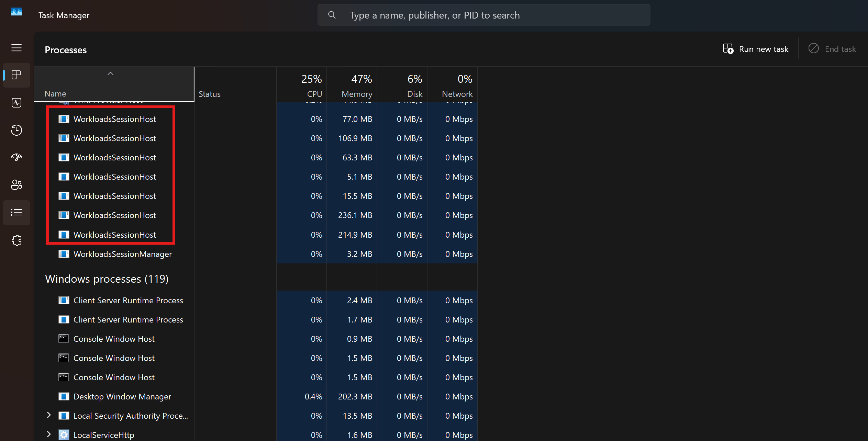Screen dimensions: 868x441
Task: Expand the LocalServiceHttp process row
Action: tap(49, 434)
